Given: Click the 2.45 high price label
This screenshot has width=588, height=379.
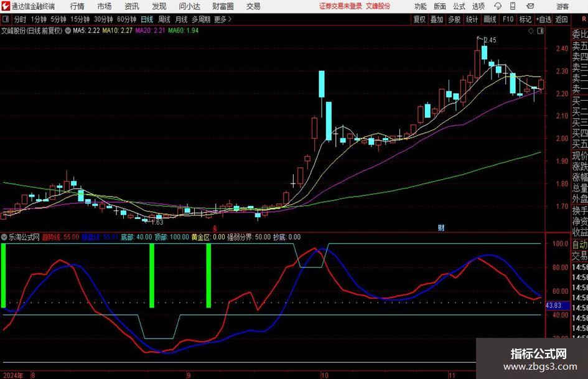Looking at the screenshot, I should (490, 40).
